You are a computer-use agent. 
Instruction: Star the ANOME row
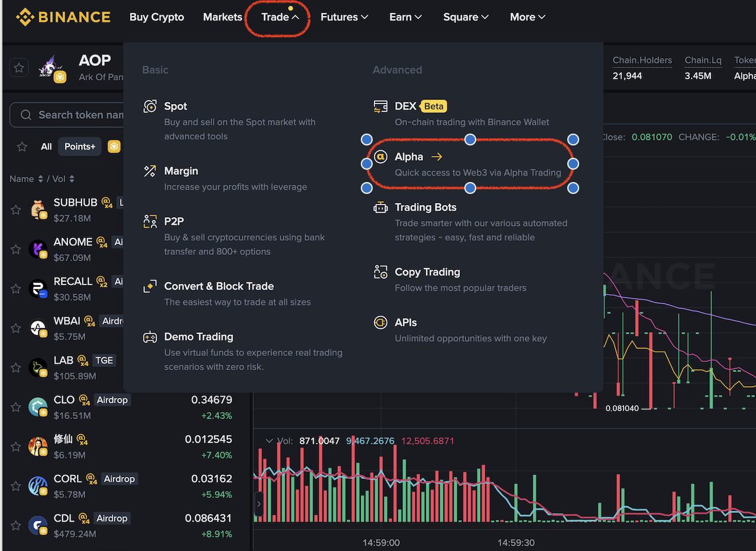pyautogui.click(x=16, y=249)
